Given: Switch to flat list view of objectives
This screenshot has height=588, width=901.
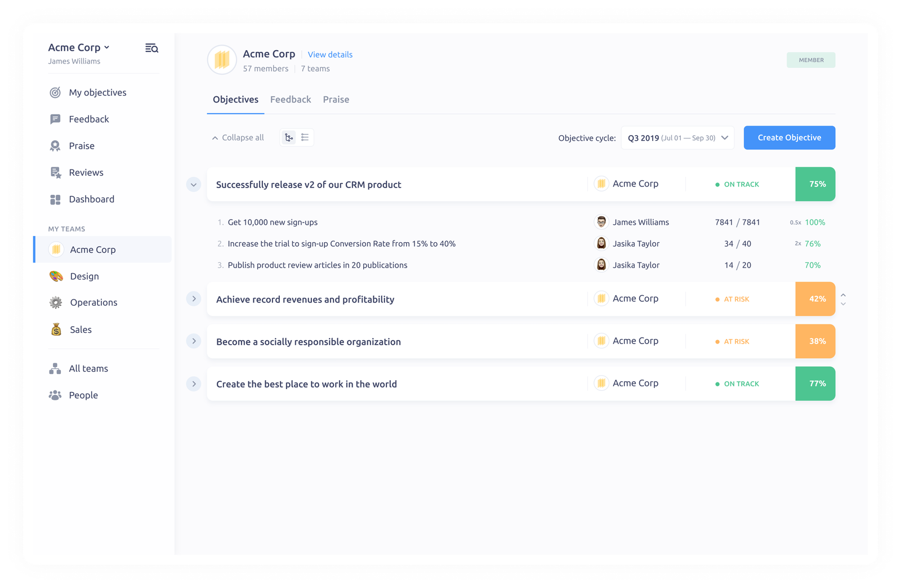Looking at the screenshot, I should tap(304, 137).
